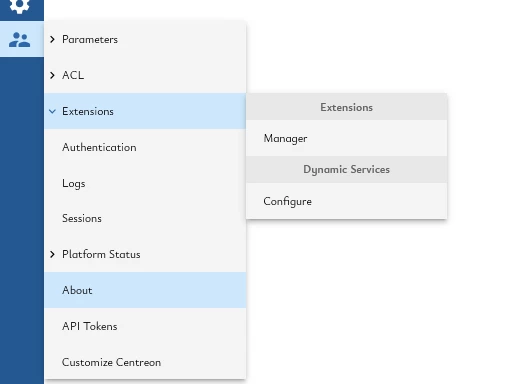Open the About page
The width and height of the screenshot is (512, 384).
tap(145, 290)
